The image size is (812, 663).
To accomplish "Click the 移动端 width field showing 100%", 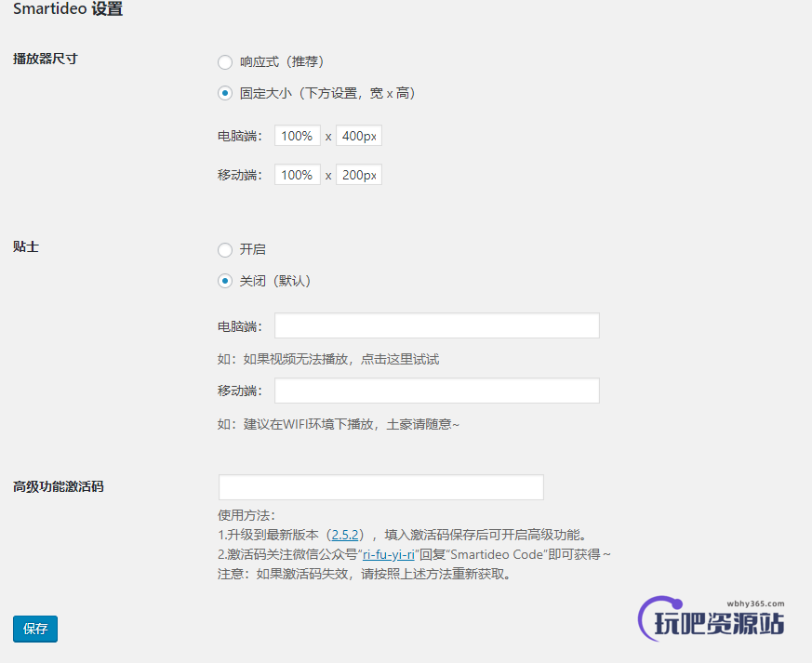I will pyautogui.click(x=298, y=175).
